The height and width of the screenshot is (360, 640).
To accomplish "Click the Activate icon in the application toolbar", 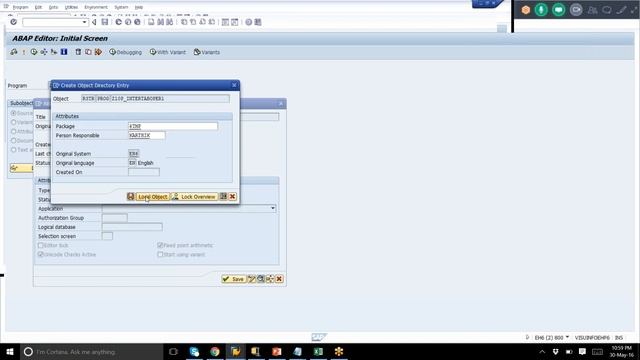I will tap(24, 52).
